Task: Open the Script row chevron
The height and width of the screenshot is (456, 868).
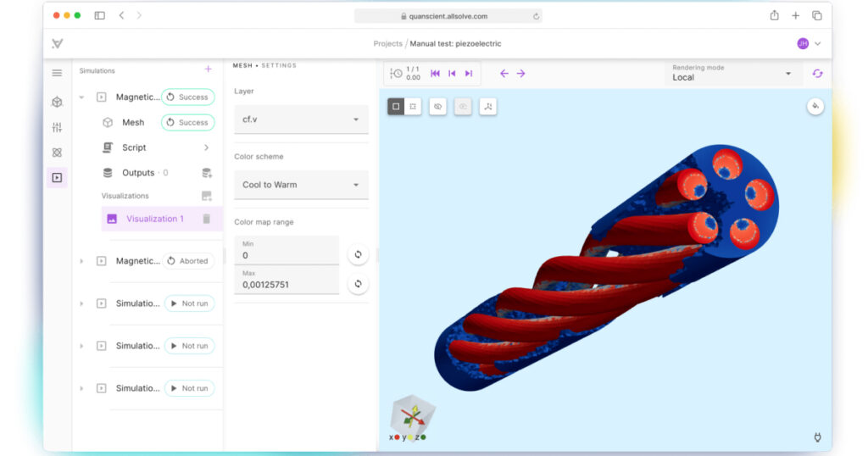Action: 207,147
